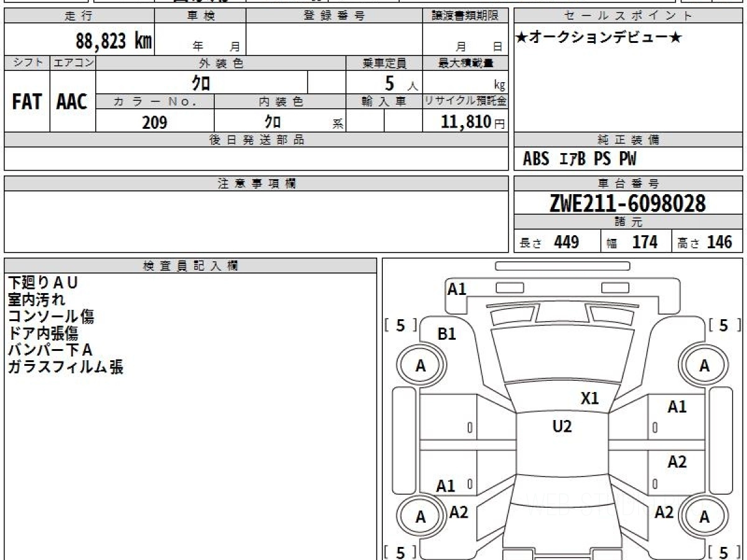Select the 後日発送部品 header bar
Screen dimensions: 747x560
click(x=256, y=140)
